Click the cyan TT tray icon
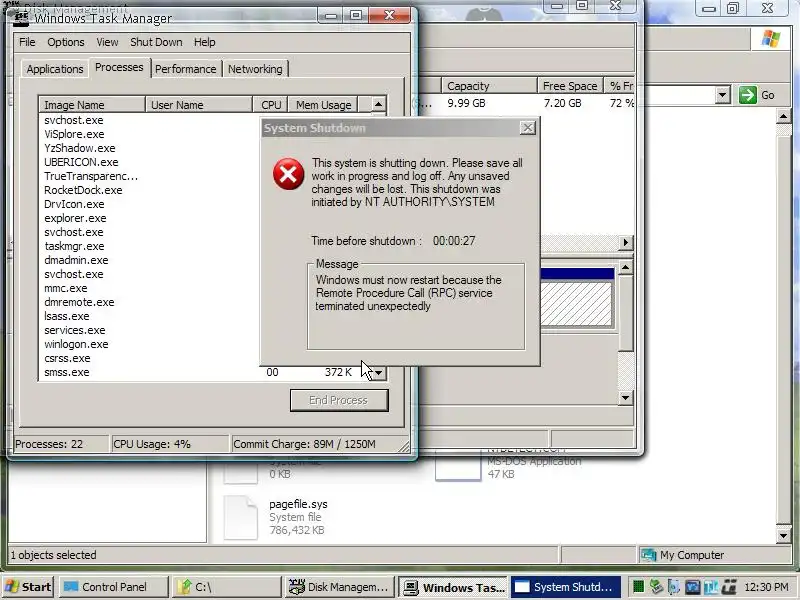 [x=711, y=587]
